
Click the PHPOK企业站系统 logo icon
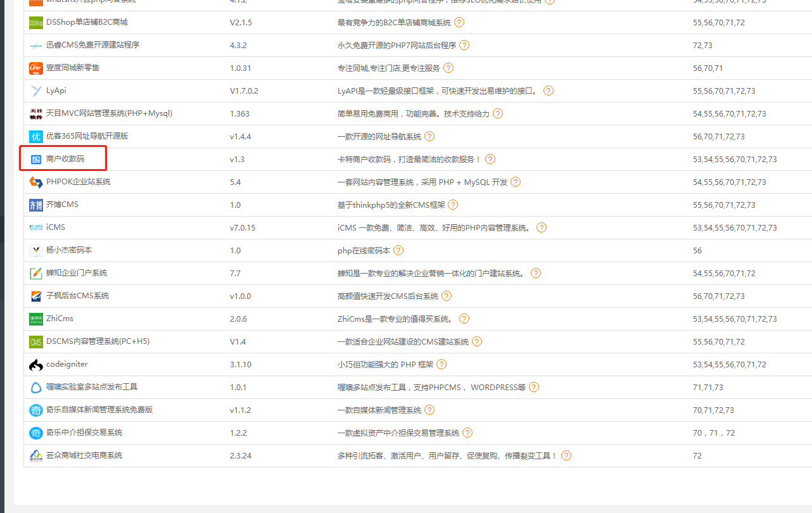point(36,182)
